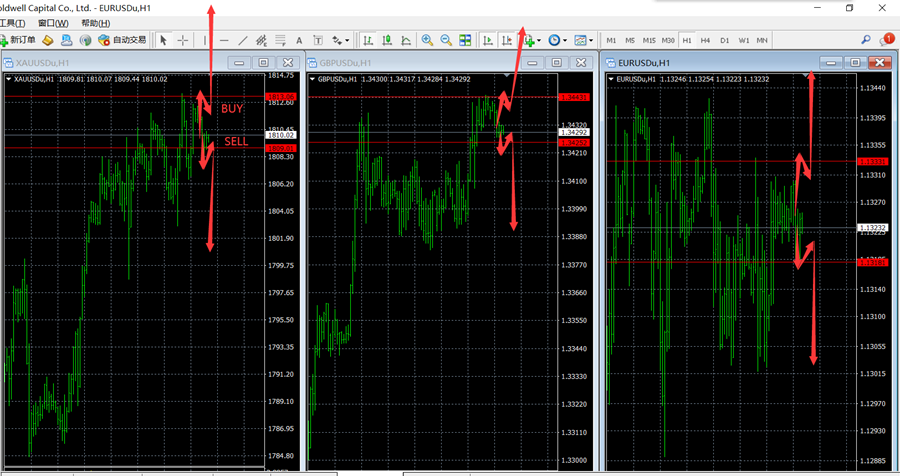Switch chart to bar chart mode
This screenshot has width=900, height=476.
(368, 40)
